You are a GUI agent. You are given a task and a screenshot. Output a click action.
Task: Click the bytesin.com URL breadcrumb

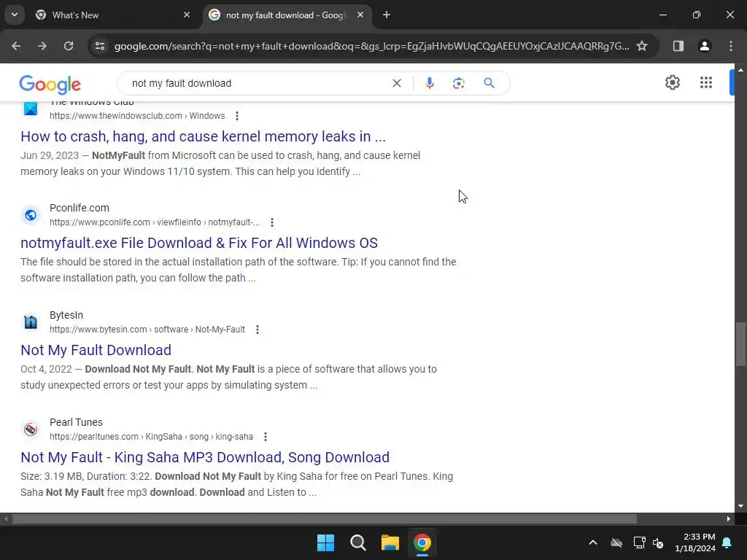(x=147, y=330)
